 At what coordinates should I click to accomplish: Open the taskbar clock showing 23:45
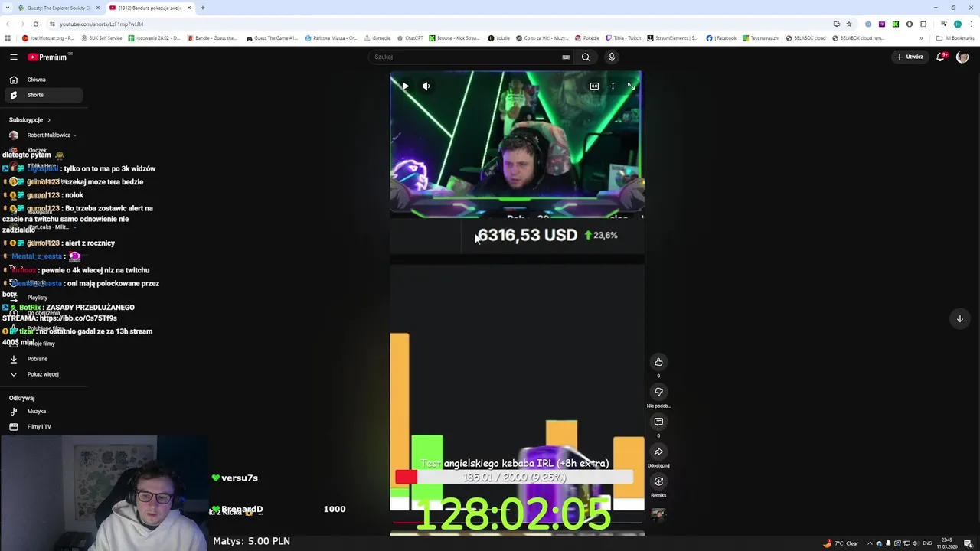point(948,543)
